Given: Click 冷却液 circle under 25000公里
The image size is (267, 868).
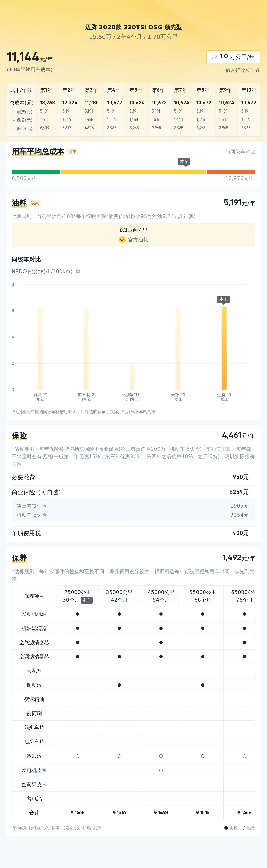Looking at the screenshot, I should (77, 756).
